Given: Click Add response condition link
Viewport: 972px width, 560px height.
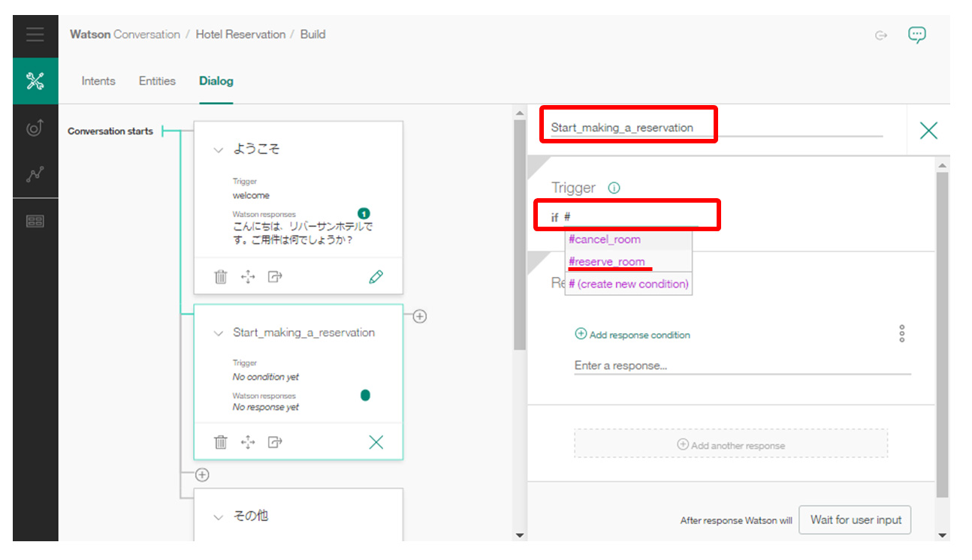Looking at the screenshot, I should [632, 335].
